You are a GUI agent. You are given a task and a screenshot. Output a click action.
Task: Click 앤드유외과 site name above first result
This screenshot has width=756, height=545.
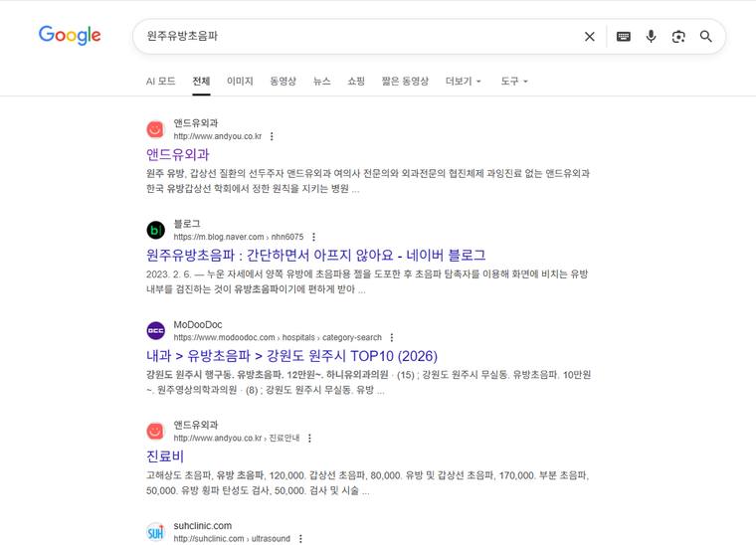(x=195, y=123)
